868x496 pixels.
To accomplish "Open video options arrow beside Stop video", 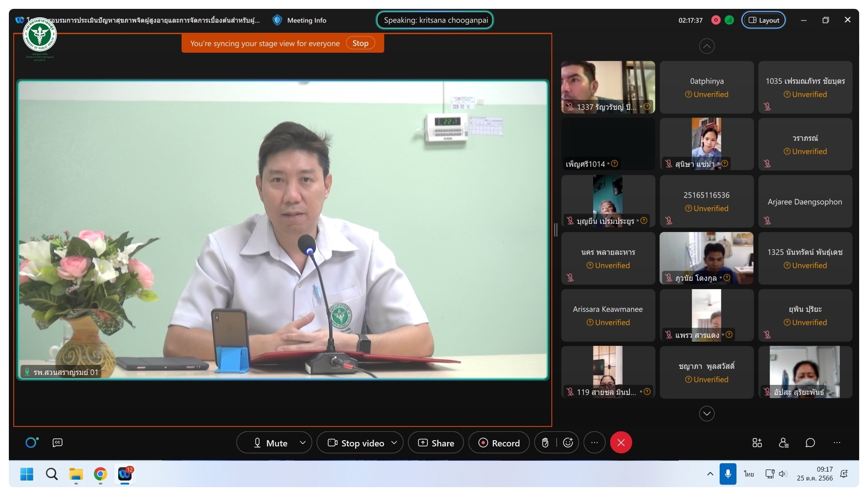I will [x=394, y=442].
